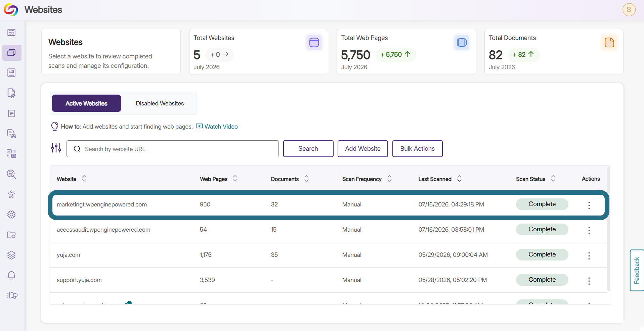Open the filter sliders icon beside search
This screenshot has height=331, width=644.
coord(56,148)
